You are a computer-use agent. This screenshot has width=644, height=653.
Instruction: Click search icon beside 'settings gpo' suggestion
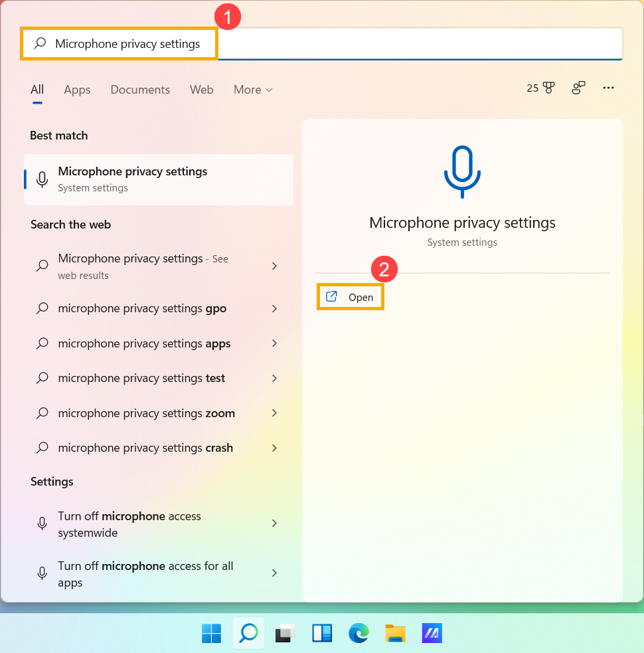pyautogui.click(x=42, y=308)
